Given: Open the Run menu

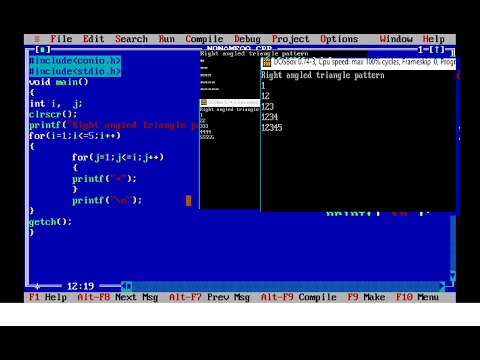Looking at the screenshot, I should coord(166,39).
